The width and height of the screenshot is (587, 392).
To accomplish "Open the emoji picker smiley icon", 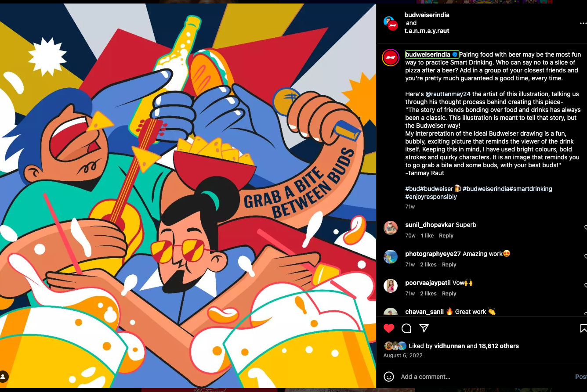I will tap(389, 377).
